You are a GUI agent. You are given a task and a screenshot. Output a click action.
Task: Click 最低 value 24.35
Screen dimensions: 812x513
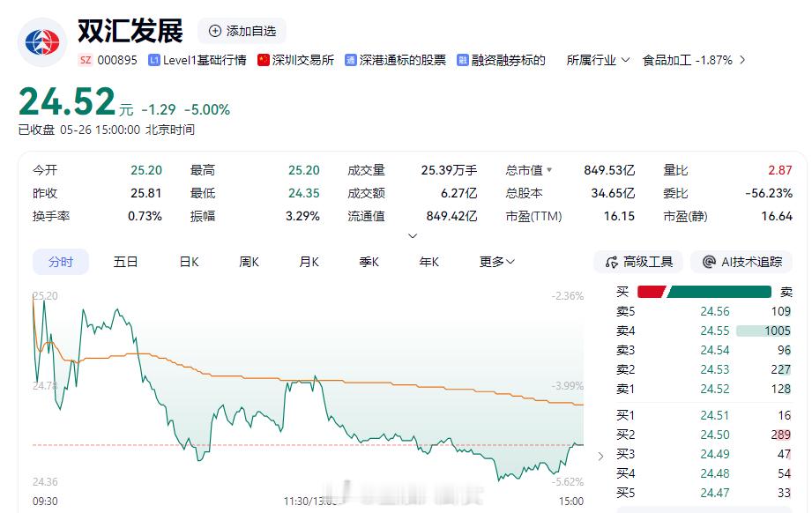coord(304,193)
